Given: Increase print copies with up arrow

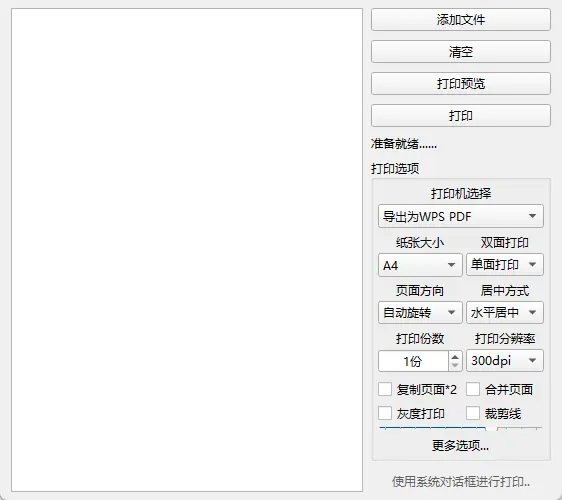Looking at the screenshot, I should 455,357.
